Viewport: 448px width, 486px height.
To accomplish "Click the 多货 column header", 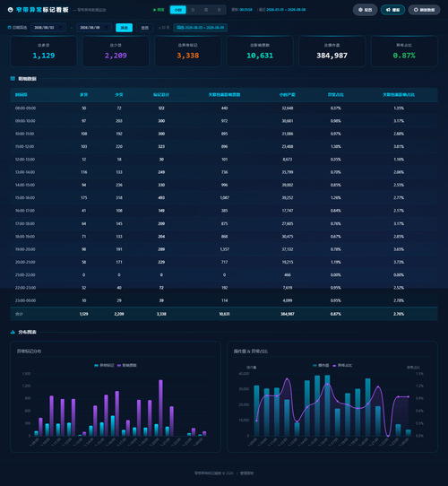I will pyautogui.click(x=84, y=95).
